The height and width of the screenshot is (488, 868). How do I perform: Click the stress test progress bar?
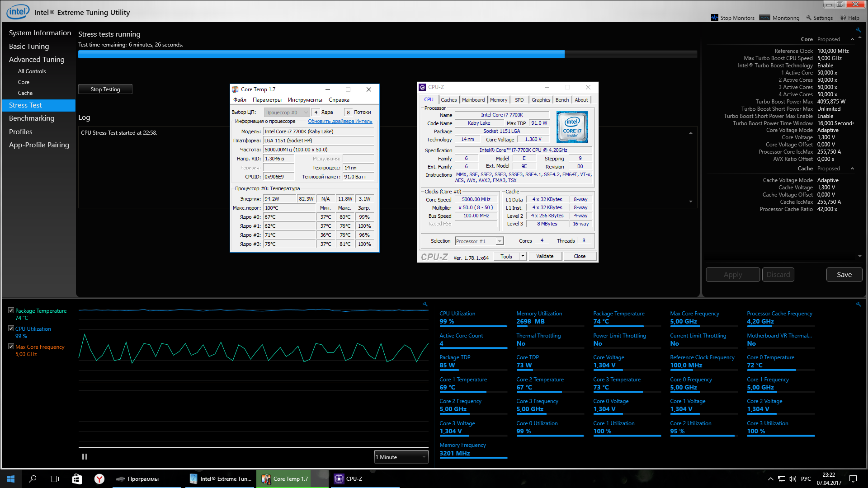point(387,54)
